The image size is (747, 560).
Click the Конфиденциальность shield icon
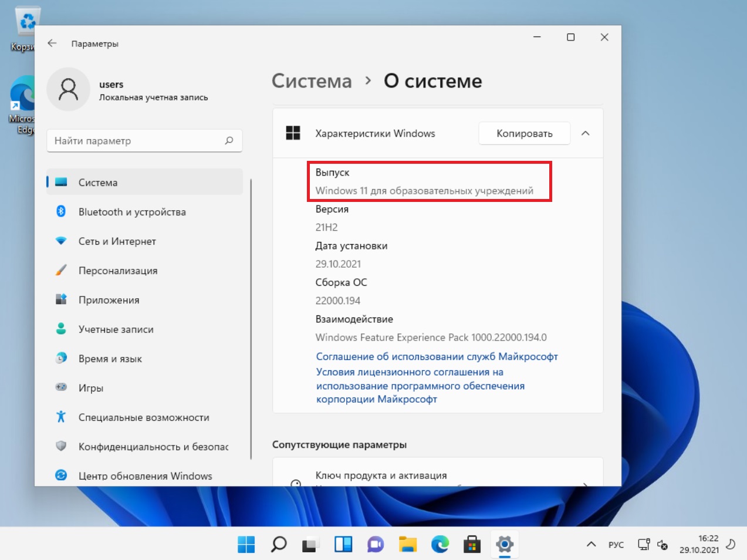(x=61, y=446)
